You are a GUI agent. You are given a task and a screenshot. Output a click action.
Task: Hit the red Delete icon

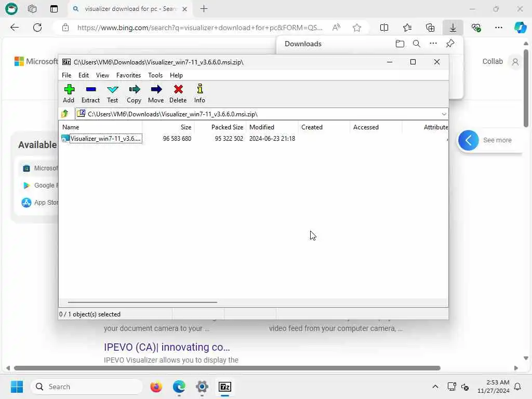pos(178,94)
